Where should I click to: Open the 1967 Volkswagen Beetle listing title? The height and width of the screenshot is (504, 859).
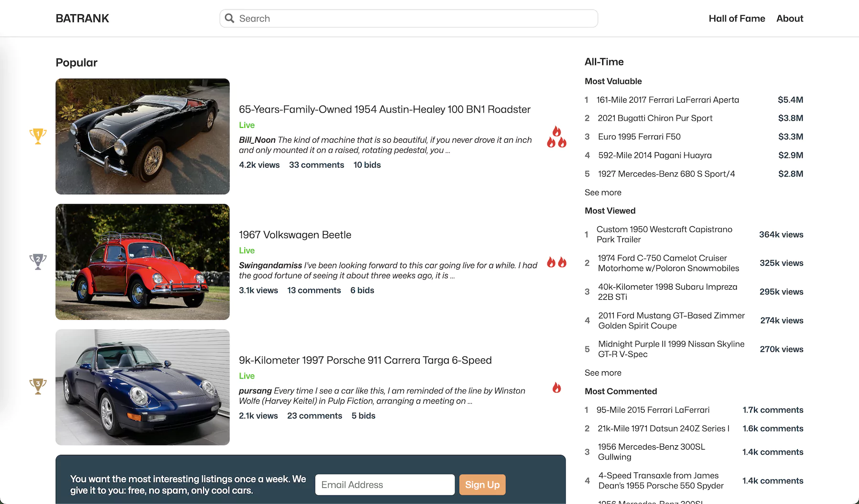point(295,235)
